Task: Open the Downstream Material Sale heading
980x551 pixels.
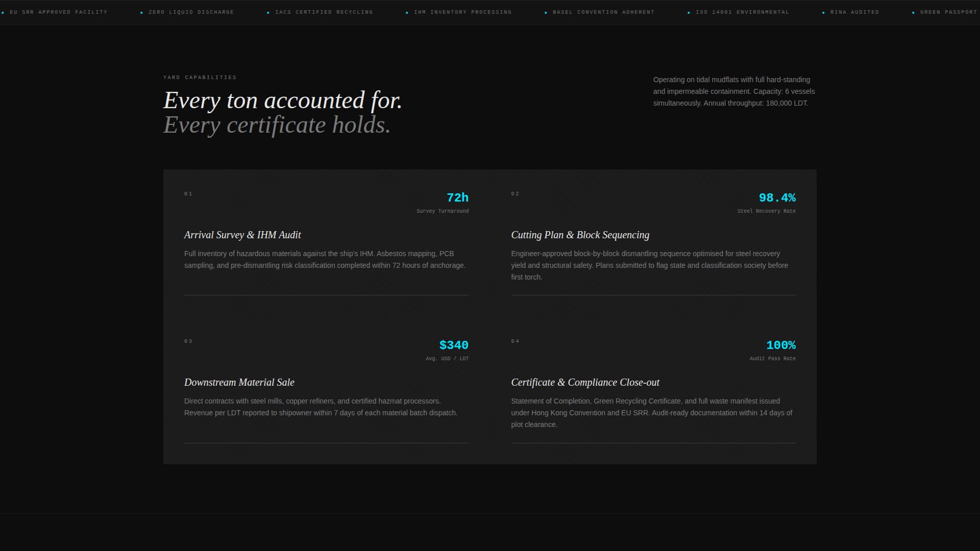Action: [x=239, y=382]
